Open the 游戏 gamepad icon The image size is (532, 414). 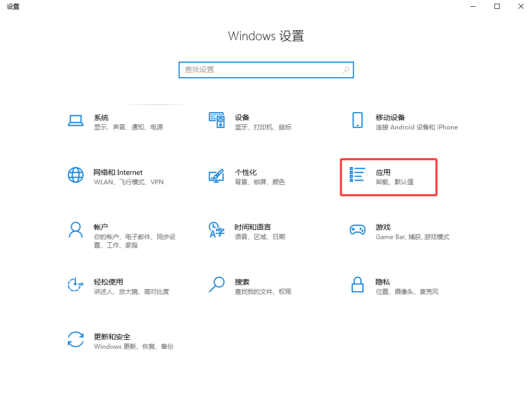coord(357,230)
